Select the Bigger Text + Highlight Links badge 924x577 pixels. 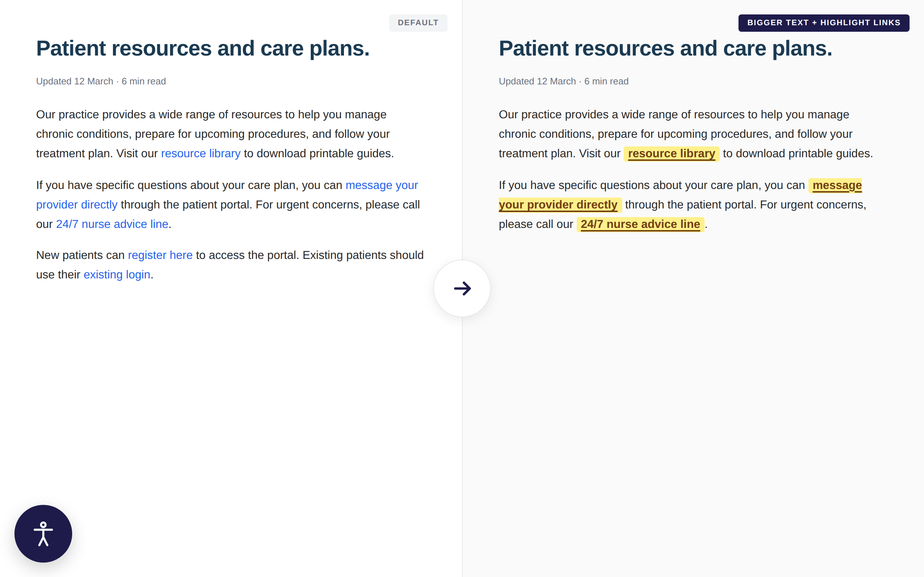click(824, 23)
